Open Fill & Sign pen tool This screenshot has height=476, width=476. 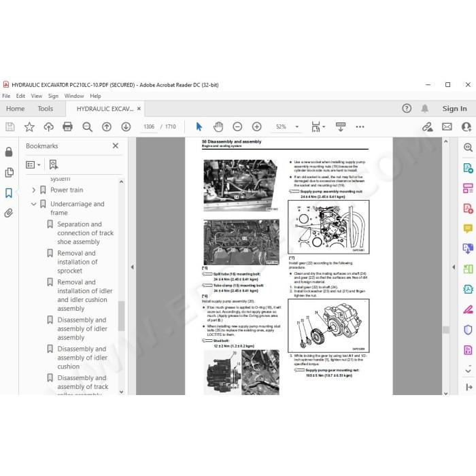[468, 309]
